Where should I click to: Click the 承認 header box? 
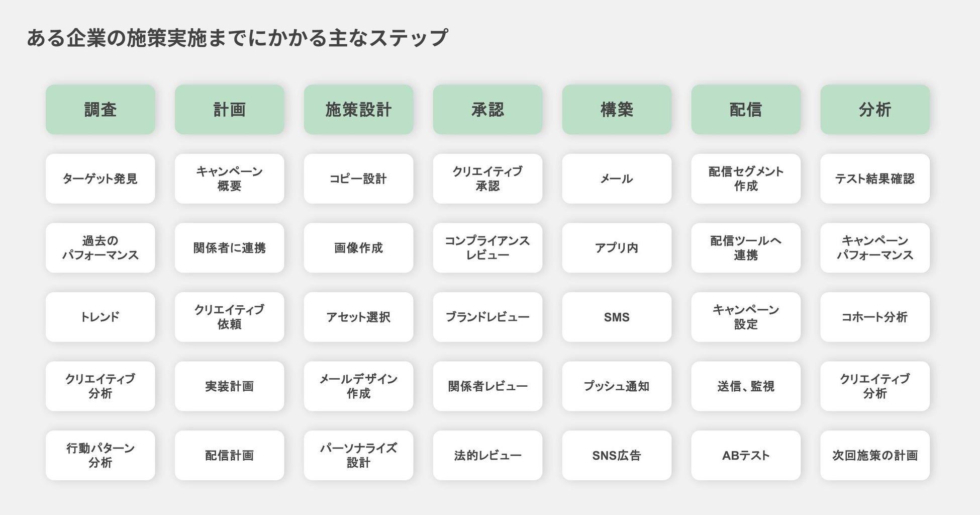tap(487, 109)
